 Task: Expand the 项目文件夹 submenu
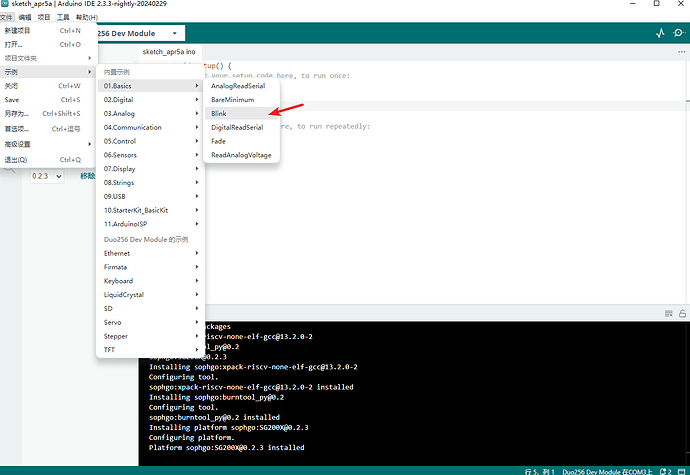pyautogui.click(x=48, y=58)
